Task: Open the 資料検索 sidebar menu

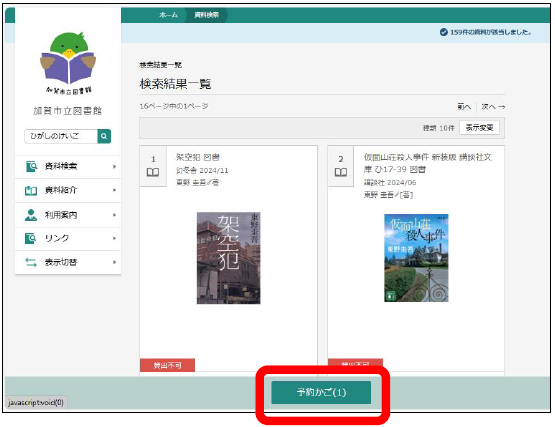Action: point(68,166)
